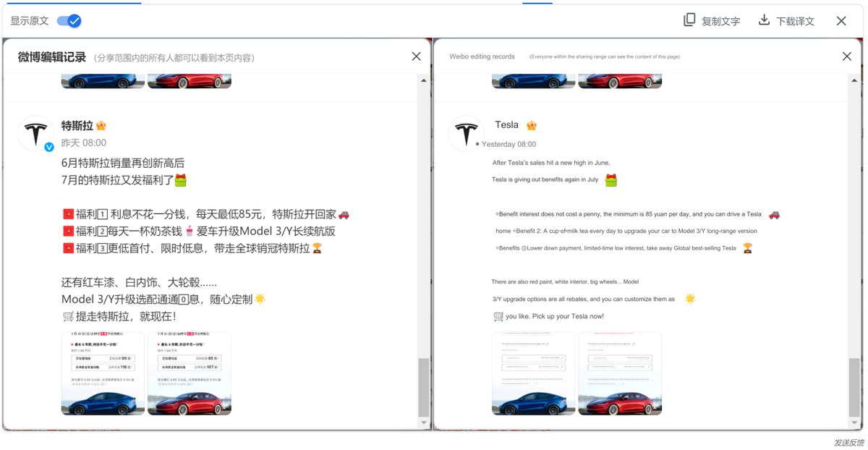Click the gift emoji after benefits again in July
This screenshot has width=868, height=450.
pyautogui.click(x=611, y=180)
